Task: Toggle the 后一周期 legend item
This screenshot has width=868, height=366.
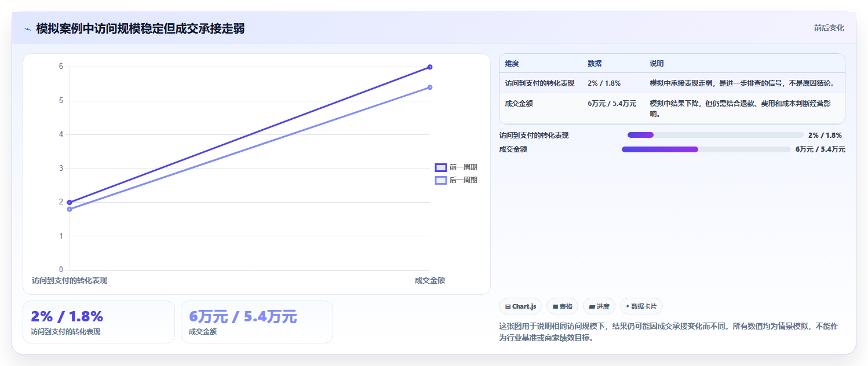Action: pos(456,180)
